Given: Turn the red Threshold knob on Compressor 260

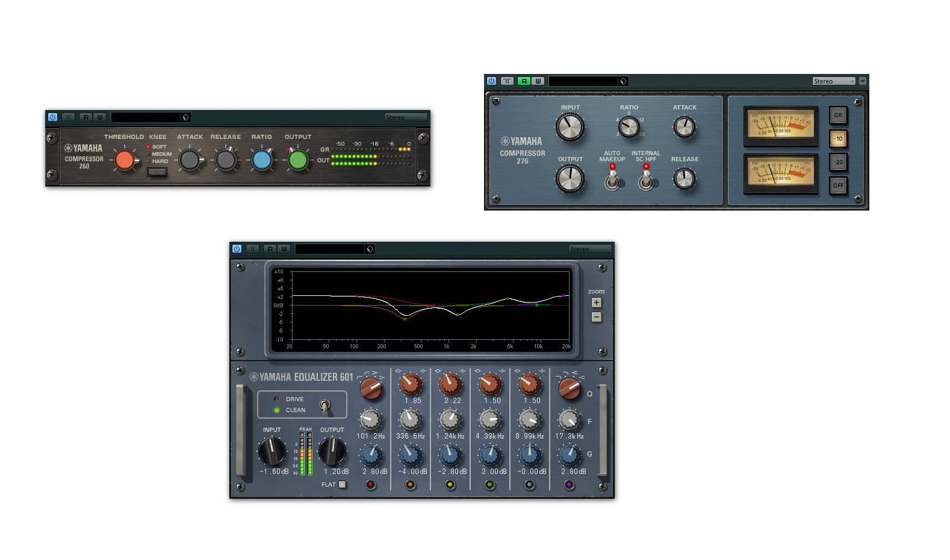Looking at the screenshot, I should pos(124,160).
